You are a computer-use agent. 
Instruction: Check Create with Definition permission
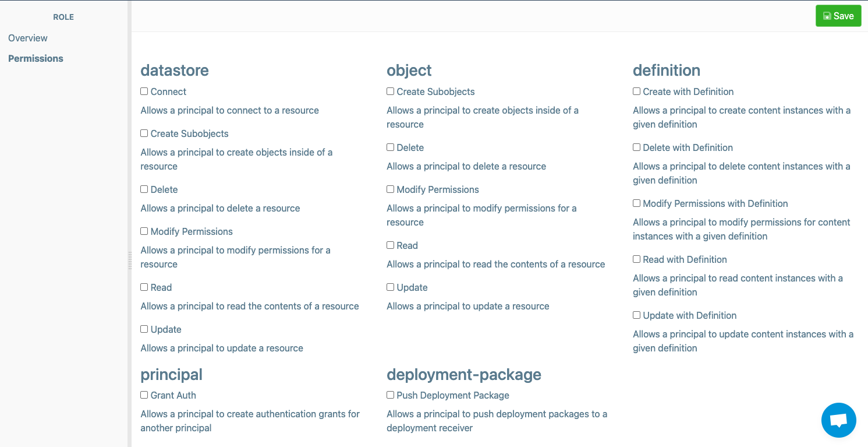[x=636, y=91]
